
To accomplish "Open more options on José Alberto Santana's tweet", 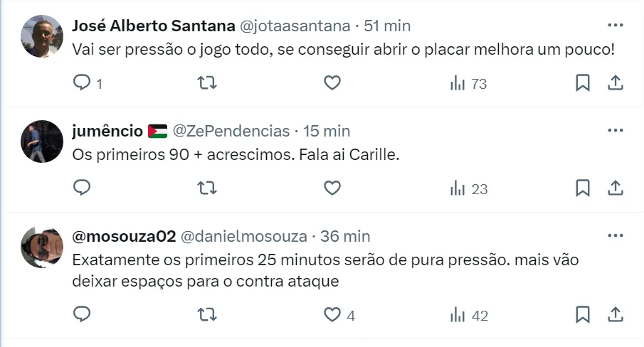I will click(615, 26).
